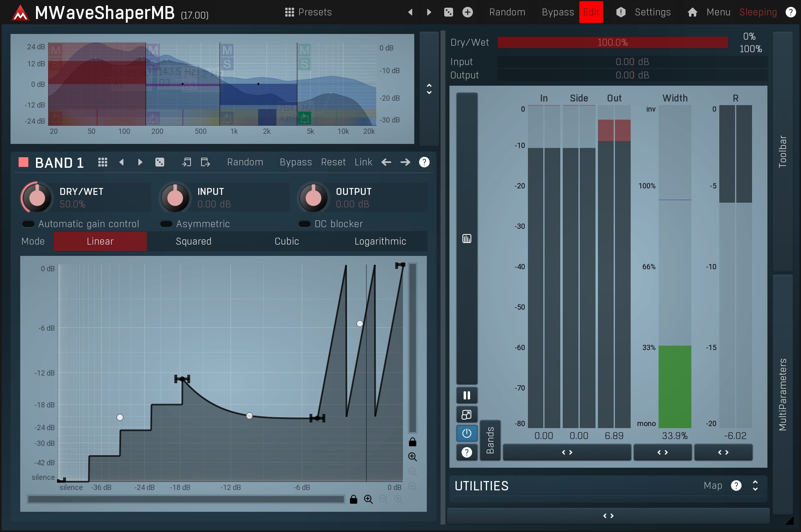Enable Automatic gain control
Screen dimensions: 801x532
pos(28,224)
